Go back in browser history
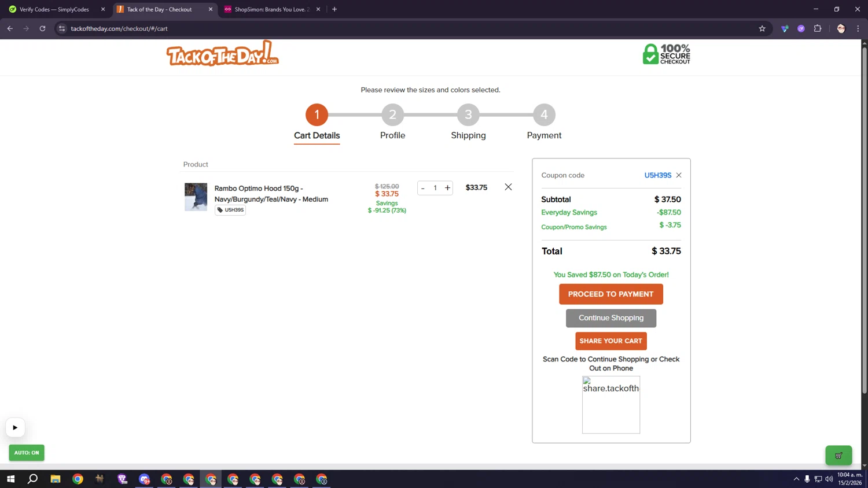Viewport: 868px width, 488px height. tap(10, 28)
